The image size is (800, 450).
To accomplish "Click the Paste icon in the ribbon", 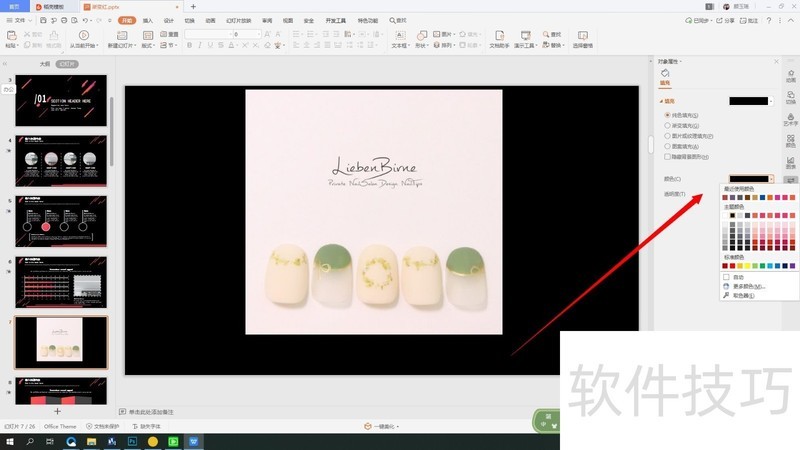I will [11, 35].
